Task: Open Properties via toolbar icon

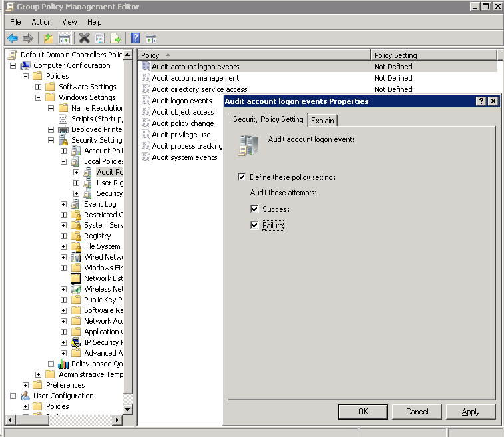Action: tap(100, 39)
